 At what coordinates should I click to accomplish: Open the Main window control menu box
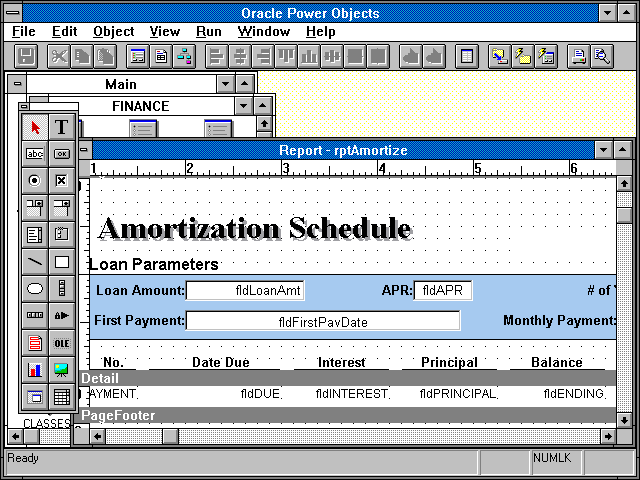tap(15, 85)
